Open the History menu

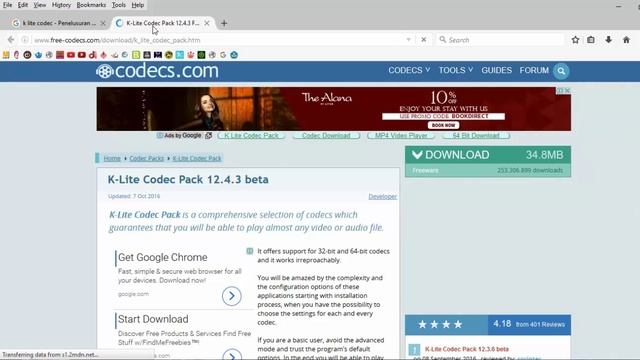point(61,5)
